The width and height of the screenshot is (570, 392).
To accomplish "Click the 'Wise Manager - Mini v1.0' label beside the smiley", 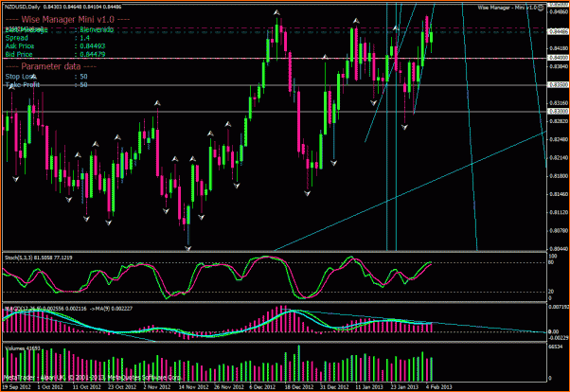I will pyautogui.click(x=507, y=8).
